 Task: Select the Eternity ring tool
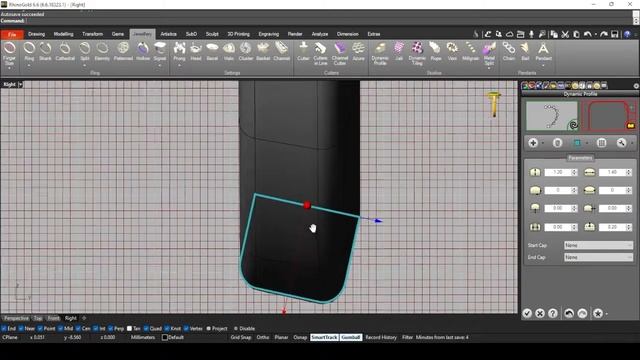102,52
